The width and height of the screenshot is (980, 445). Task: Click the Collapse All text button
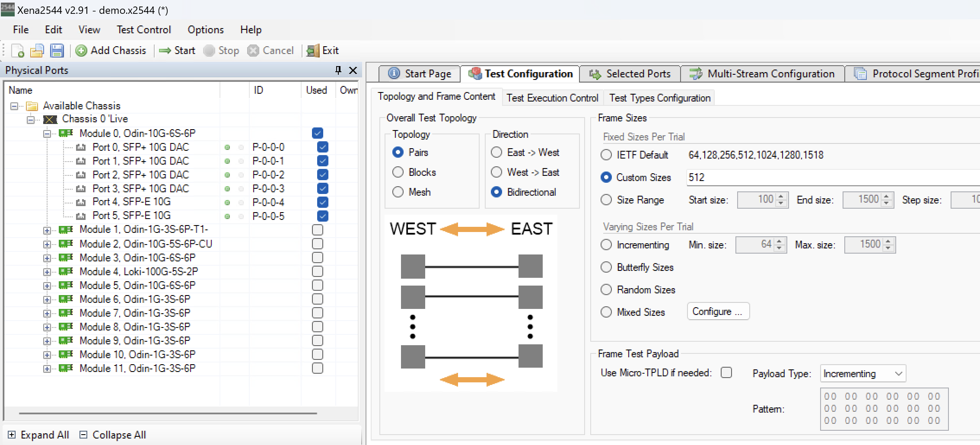pos(119,435)
